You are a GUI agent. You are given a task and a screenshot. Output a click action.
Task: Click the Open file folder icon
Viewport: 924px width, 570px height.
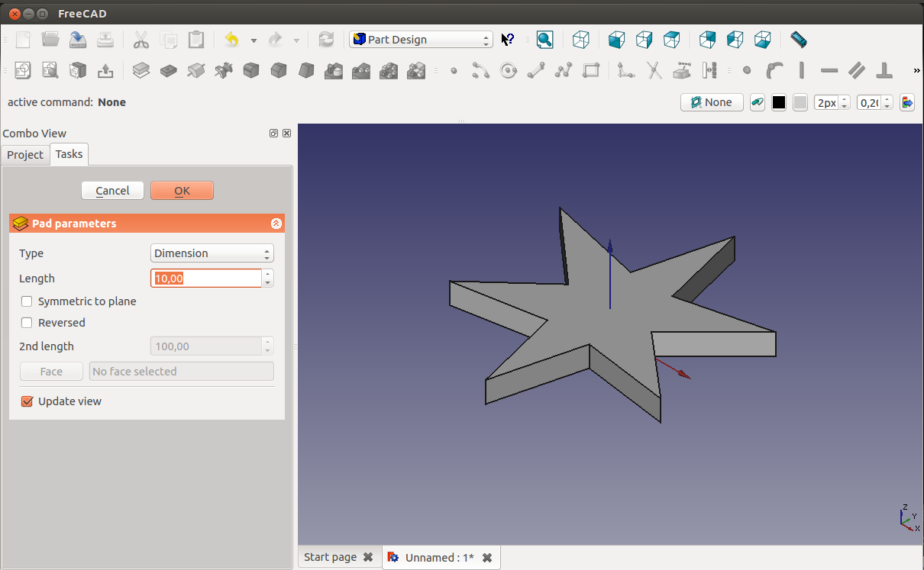[x=50, y=40]
